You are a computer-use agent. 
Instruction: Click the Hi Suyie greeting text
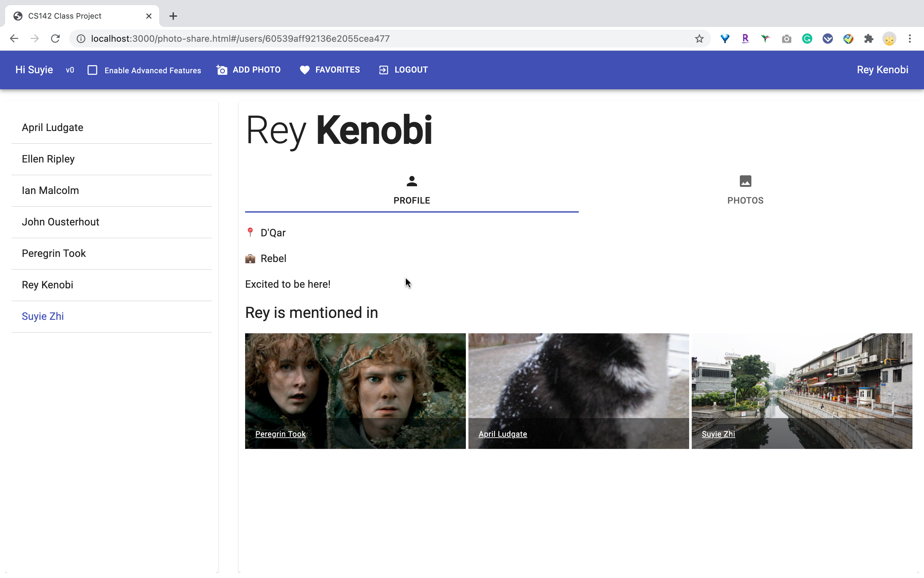point(34,70)
